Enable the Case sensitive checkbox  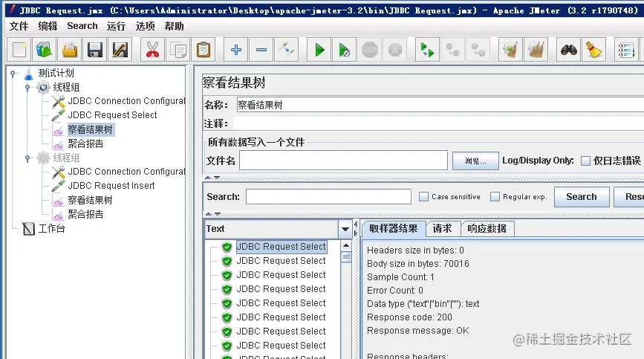click(x=423, y=197)
